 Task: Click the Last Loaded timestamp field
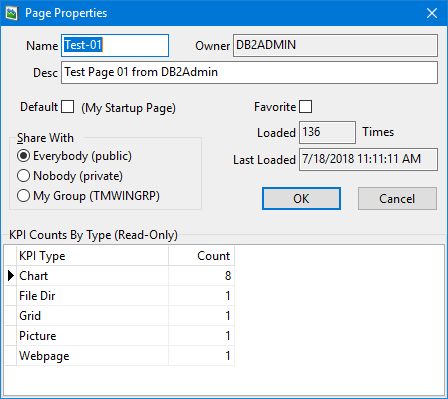tap(368, 159)
